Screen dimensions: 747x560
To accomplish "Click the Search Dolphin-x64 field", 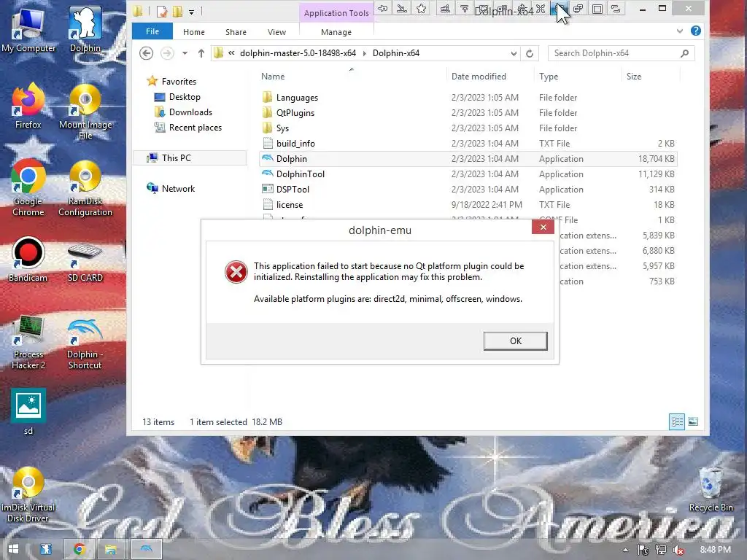I will point(621,53).
